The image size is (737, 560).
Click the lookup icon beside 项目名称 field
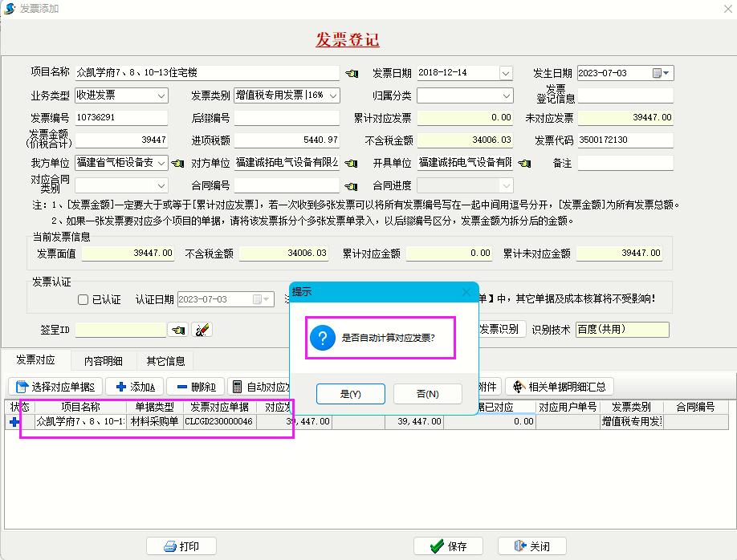click(x=352, y=73)
